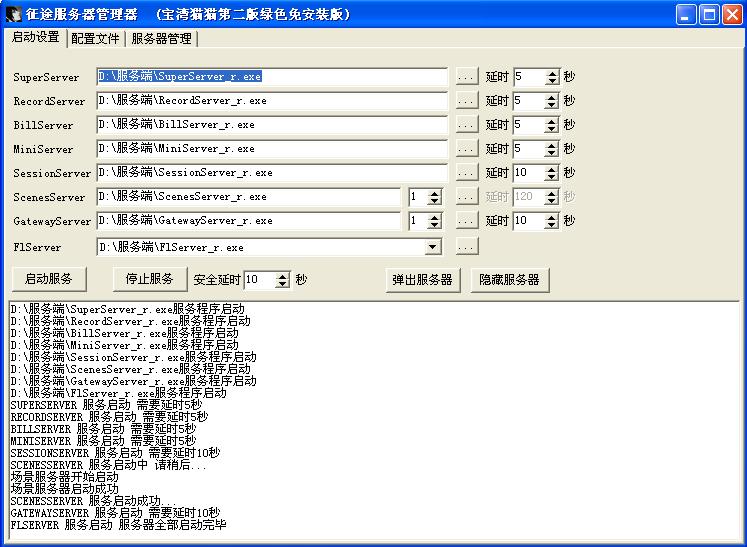
Task: Expand the FlServer path dropdown
Action: coord(433,246)
